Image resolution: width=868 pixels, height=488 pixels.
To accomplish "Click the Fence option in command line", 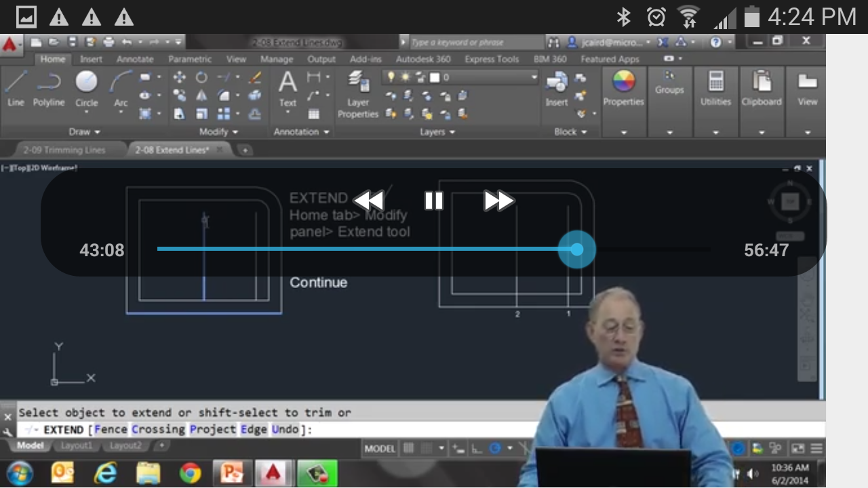I will coord(111,430).
